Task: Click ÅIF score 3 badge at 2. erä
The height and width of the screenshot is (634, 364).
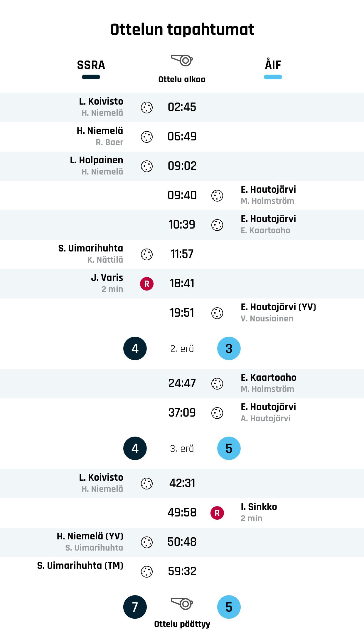Action: 229,348
